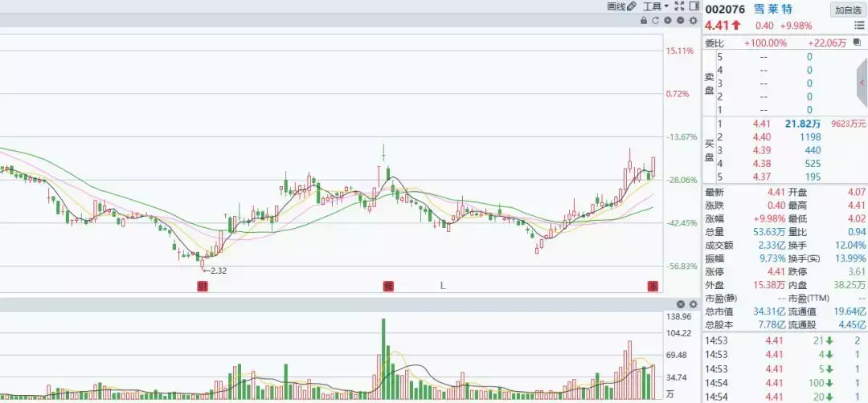Click the current price 4.41 with red arrow
The width and height of the screenshot is (868, 403).
[723, 25]
